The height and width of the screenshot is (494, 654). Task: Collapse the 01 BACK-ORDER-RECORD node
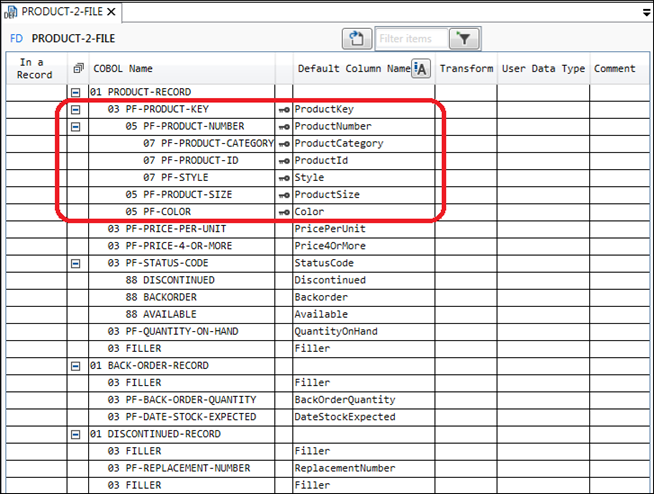pyautogui.click(x=77, y=366)
